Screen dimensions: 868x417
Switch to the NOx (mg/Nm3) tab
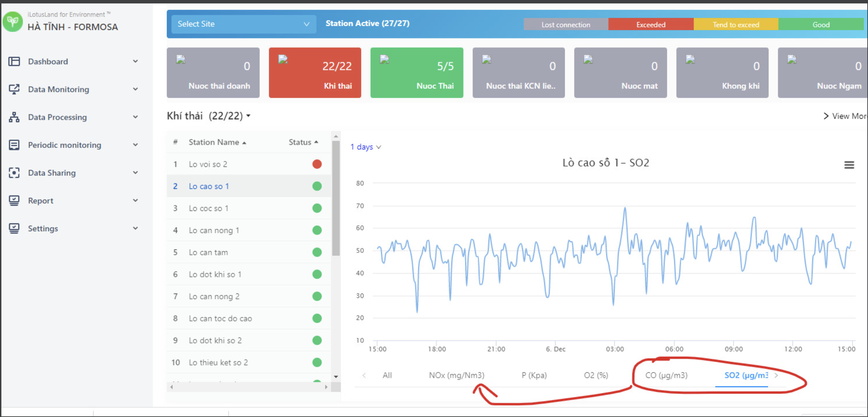click(456, 375)
